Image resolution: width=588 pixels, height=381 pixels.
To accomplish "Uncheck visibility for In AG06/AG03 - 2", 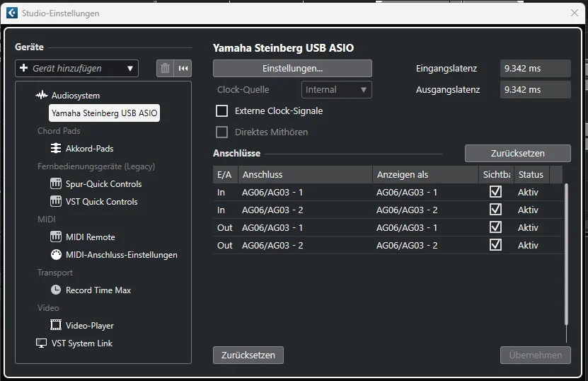I will [x=495, y=210].
